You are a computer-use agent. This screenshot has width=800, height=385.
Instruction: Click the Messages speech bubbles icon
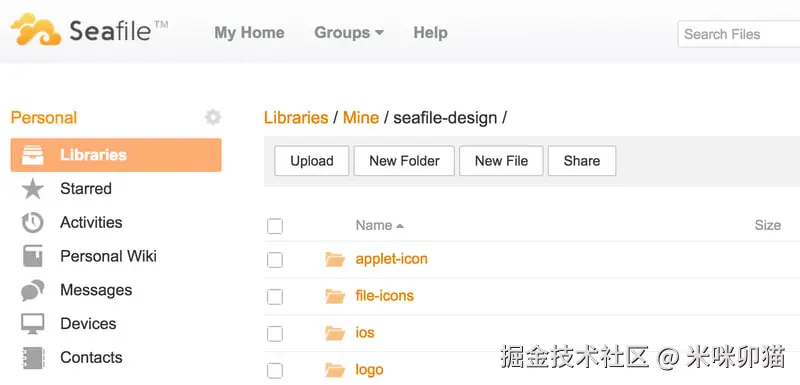click(33, 290)
